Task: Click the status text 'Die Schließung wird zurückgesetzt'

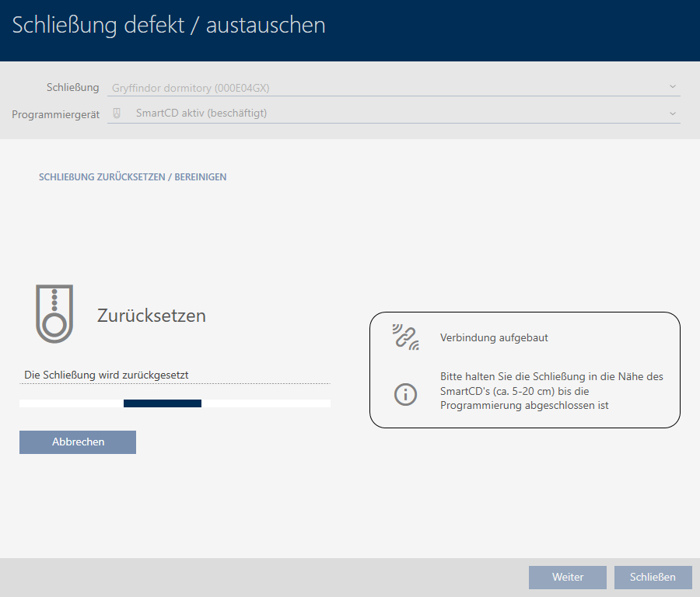Action: 107,375
